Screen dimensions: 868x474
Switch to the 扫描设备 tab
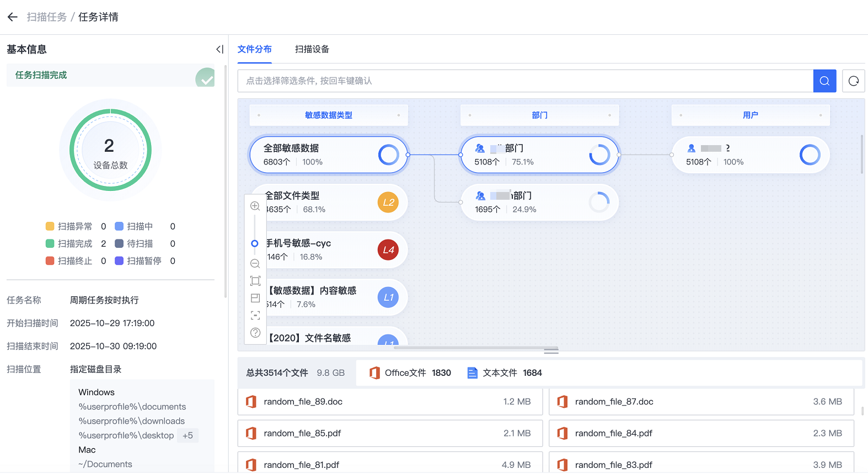(x=312, y=49)
